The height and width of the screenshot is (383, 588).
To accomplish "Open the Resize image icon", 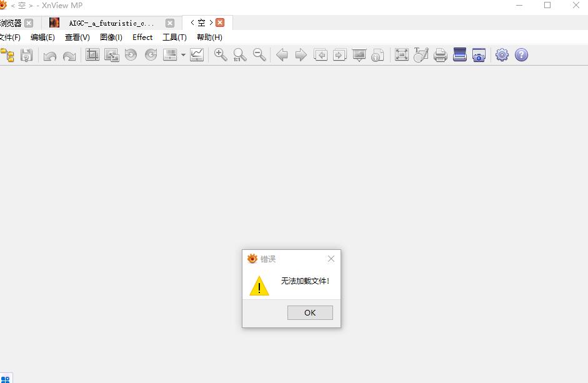I will 112,55.
